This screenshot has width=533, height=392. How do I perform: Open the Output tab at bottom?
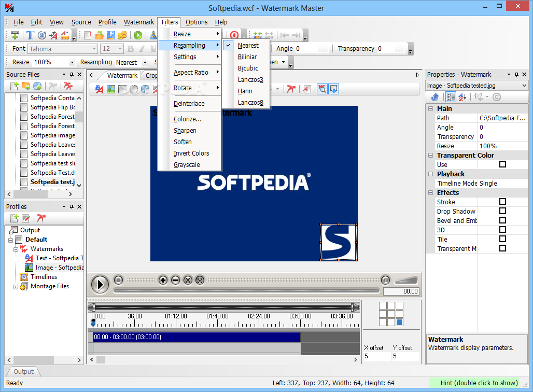(23, 372)
